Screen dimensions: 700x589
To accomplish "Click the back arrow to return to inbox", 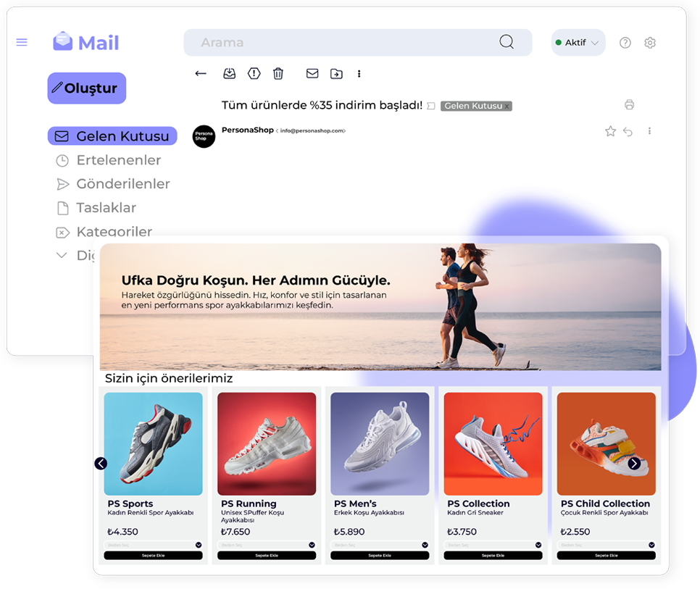I will pyautogui.click(x=201, y=74).
